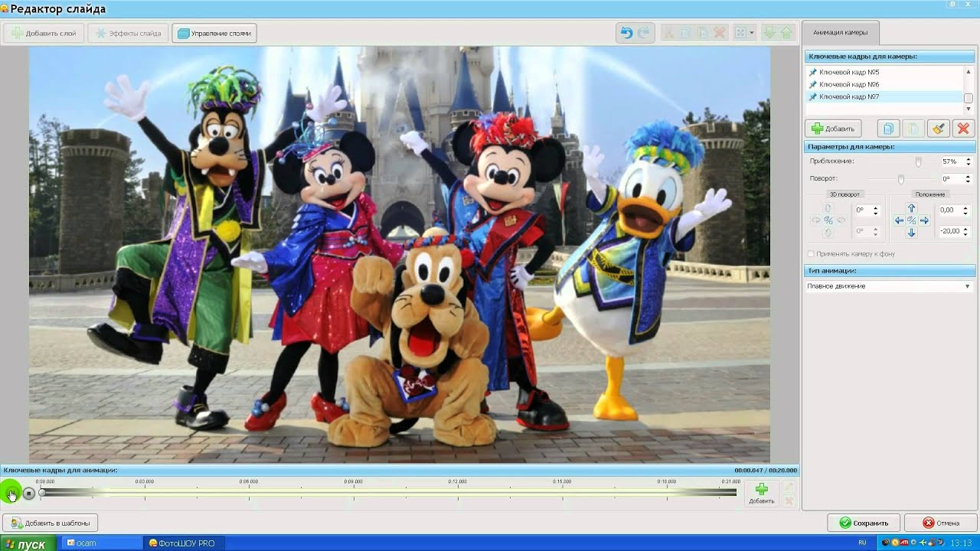Screen dimensions: 980x551
Task: Open Эффекты слайда button
Action: (127, 33)
